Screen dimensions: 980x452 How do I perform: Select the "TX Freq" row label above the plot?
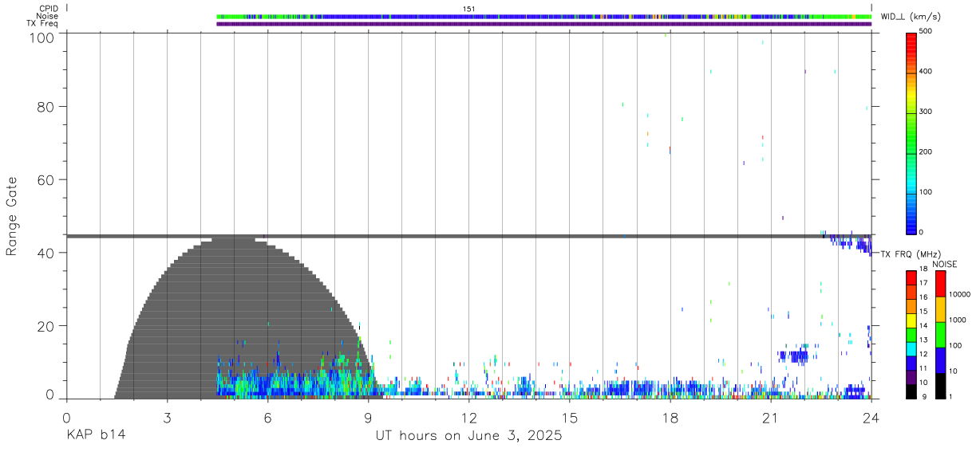(42, 23)
